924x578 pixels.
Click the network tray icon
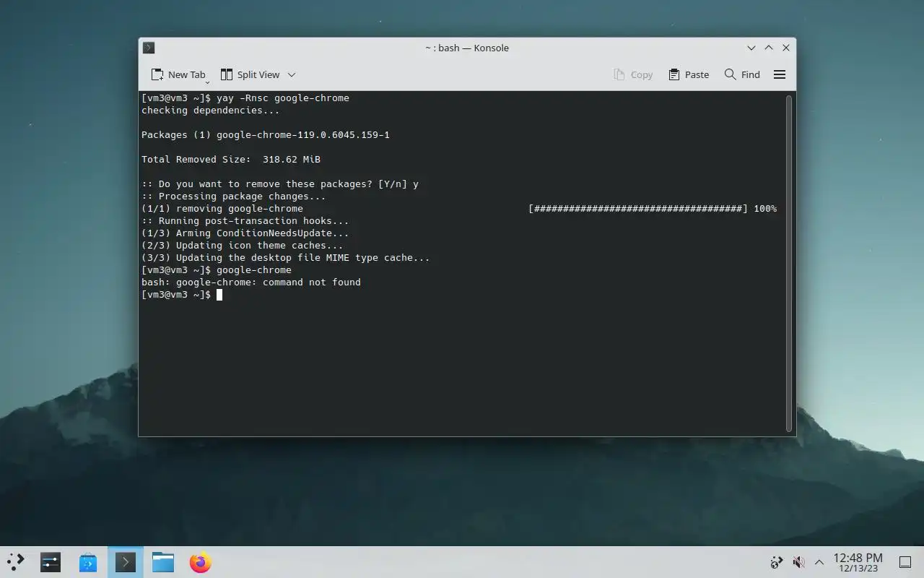[x=777, y=562]
